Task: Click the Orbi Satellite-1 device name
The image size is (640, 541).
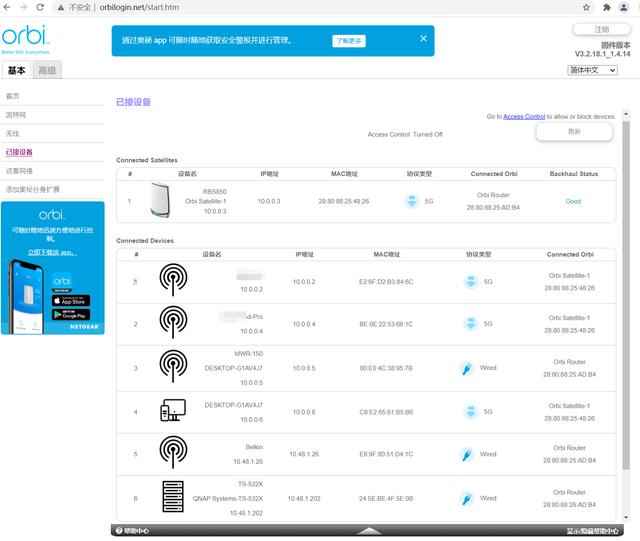Action: click(x=205, y=201)
